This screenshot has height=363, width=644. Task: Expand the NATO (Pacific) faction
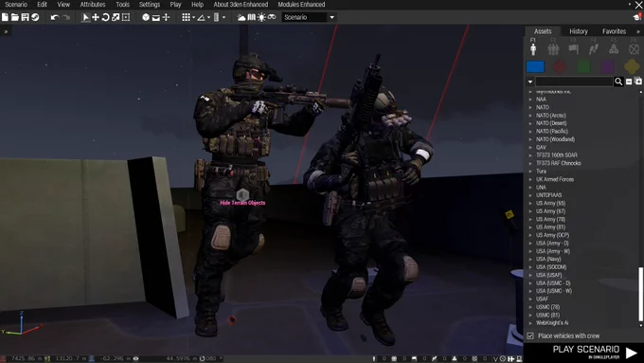click(530, 132)
